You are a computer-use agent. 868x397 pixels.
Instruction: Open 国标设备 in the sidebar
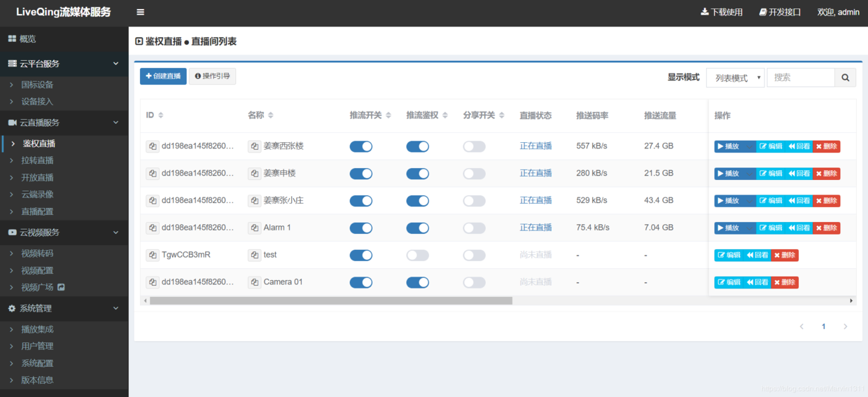(64, 85)
